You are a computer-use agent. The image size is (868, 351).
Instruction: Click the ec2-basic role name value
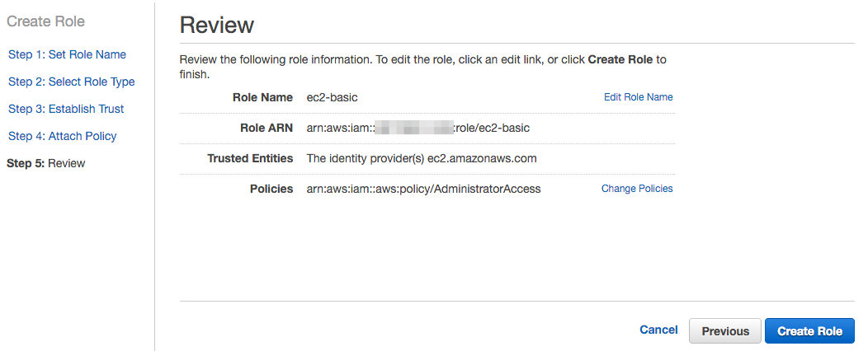[333, 97]
